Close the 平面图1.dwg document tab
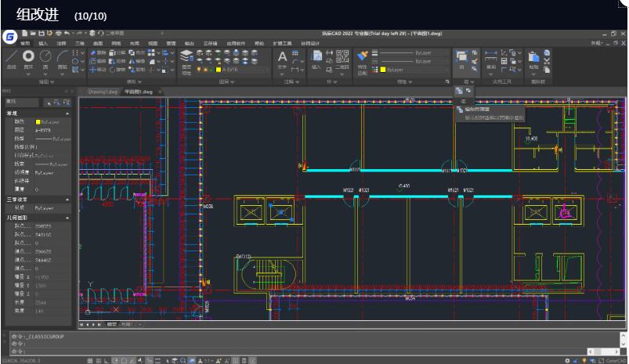The height and width of the screenshot is (364, 629). click(161, 92)
